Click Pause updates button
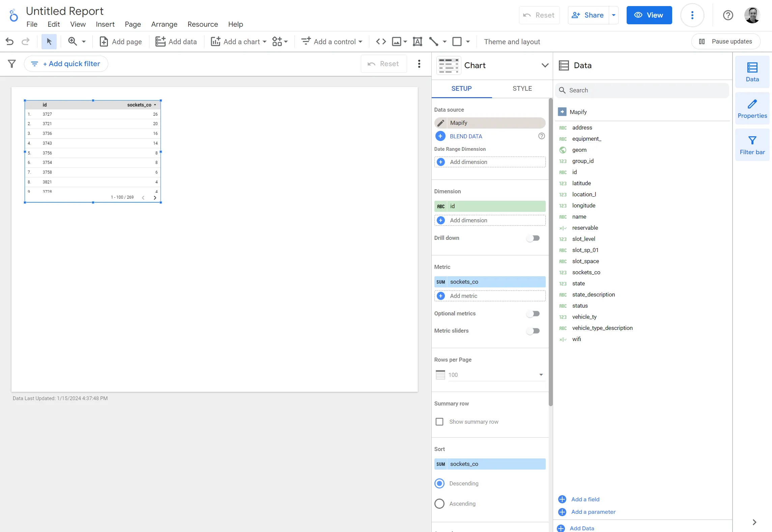772x532 pixels. point(726,41)
